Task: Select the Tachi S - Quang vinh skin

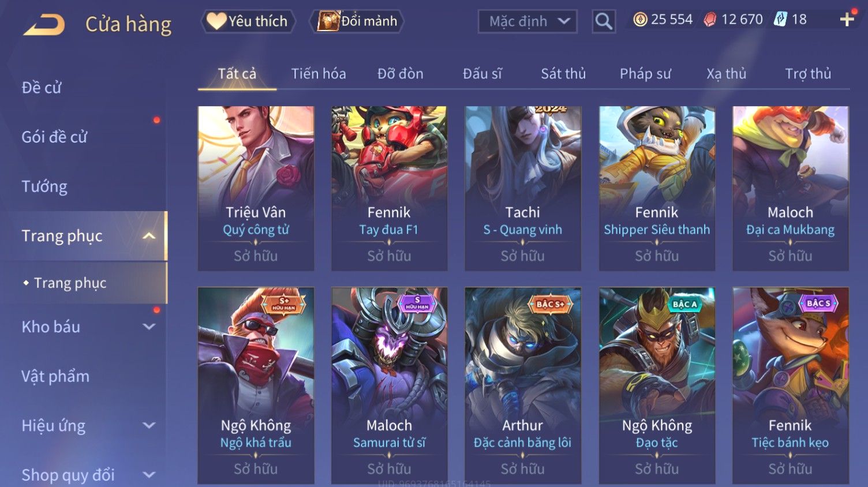Action: point(523,188)
